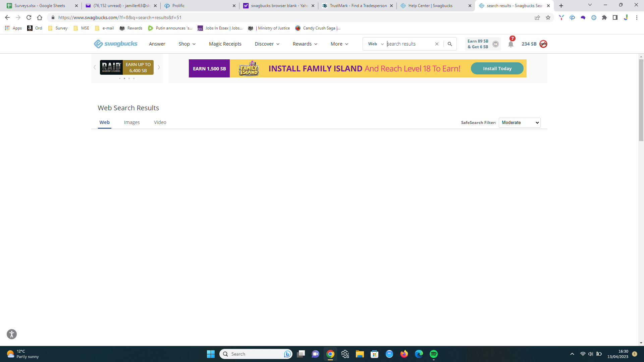The width and height of the screenshot is (644, 362).
Task: Show hidden system tray icons
Action: point(572,354)
